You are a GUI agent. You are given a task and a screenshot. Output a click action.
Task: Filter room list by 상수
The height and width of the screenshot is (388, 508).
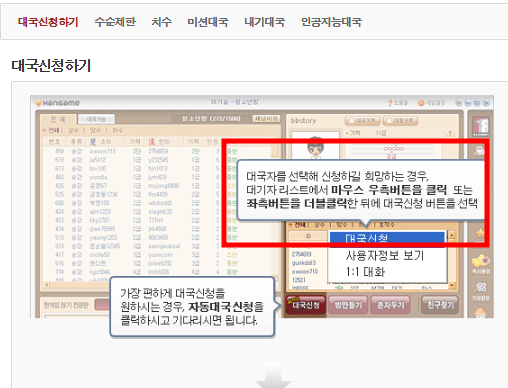(73, 130)
